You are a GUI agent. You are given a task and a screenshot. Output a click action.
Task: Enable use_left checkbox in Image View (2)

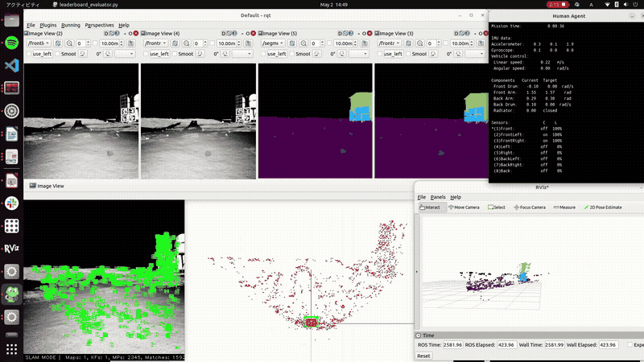(x=29, y=54)
